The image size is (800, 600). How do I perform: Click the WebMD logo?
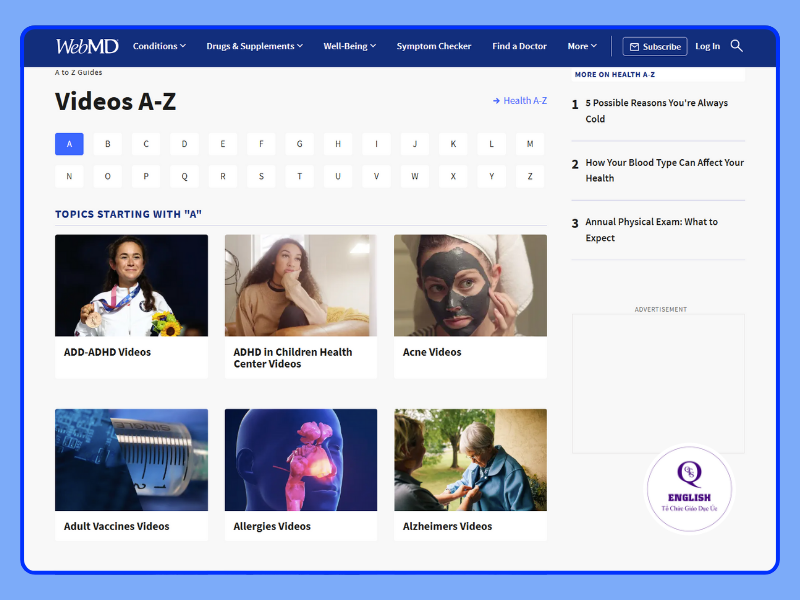point(87,46)
